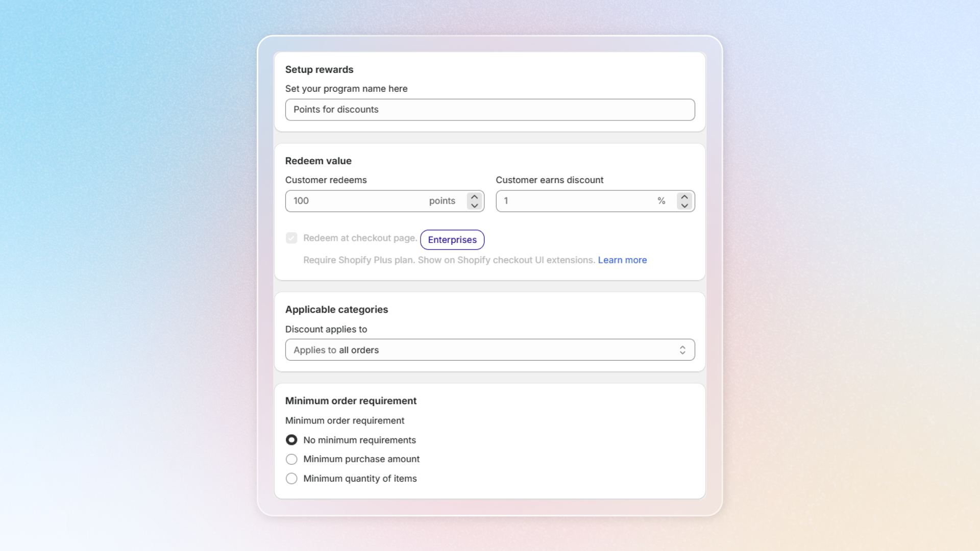The image size is (980, 551).
Task: Click the Minimum quantity of items label
Action: (360, 479)
